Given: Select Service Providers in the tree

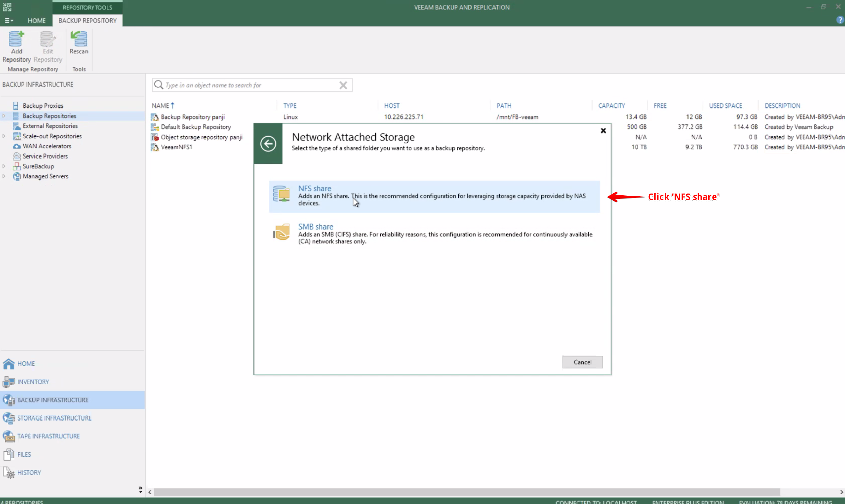Looking at the screenshot, I should coord(45,156).
